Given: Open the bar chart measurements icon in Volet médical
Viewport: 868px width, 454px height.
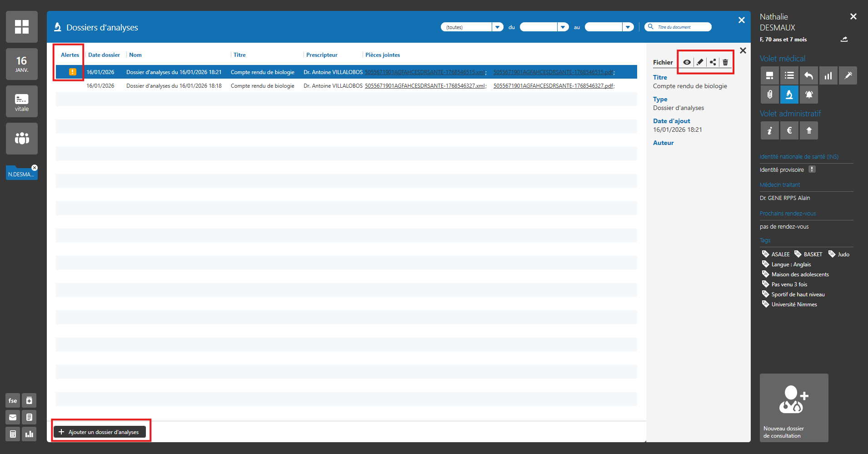Looking at the screenshot, I should tap(828, 75).
